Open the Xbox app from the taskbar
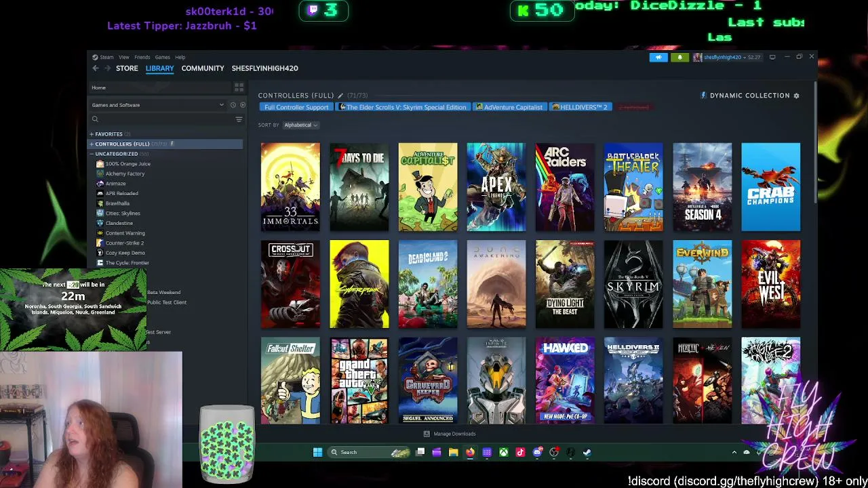Screen dimensions: 868x488 click(504, 452)
